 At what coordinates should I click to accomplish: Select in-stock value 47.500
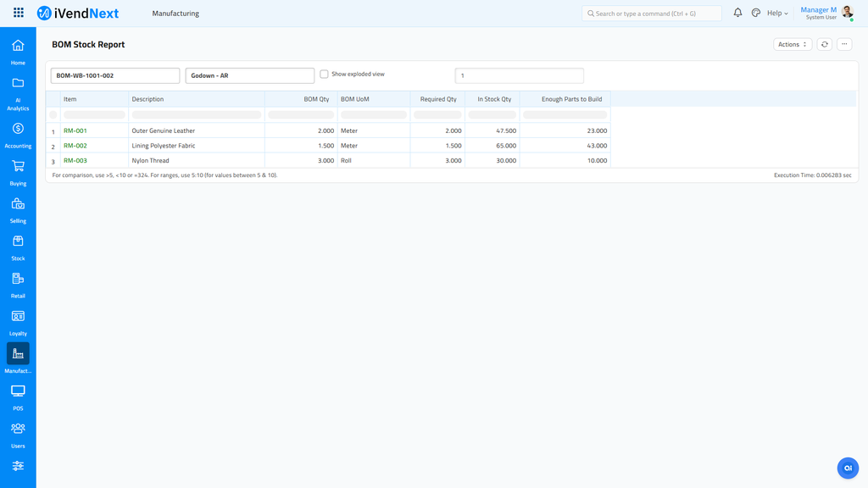[492, 130]
